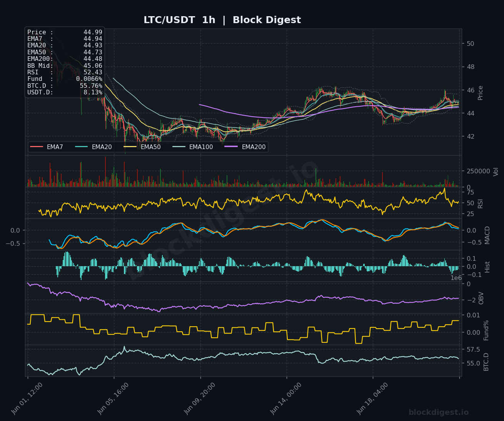504x421 pixels.
Task: Click the RSI axis label on right
Action: (480, 203)
